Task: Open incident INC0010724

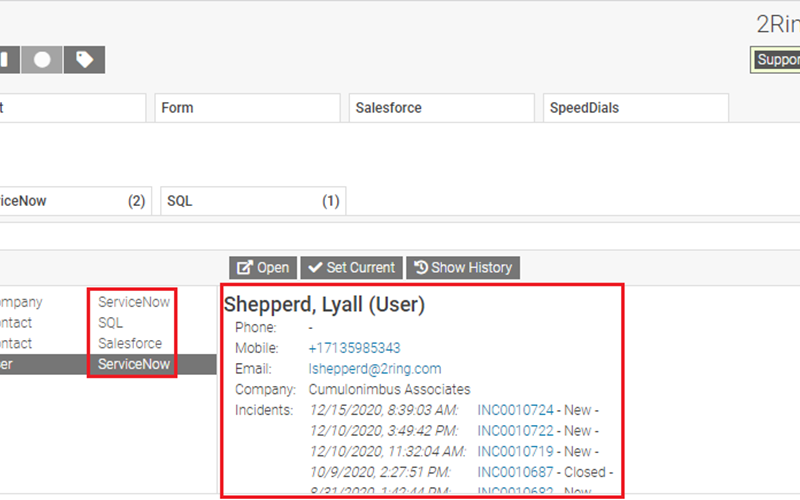Action: 515,410
